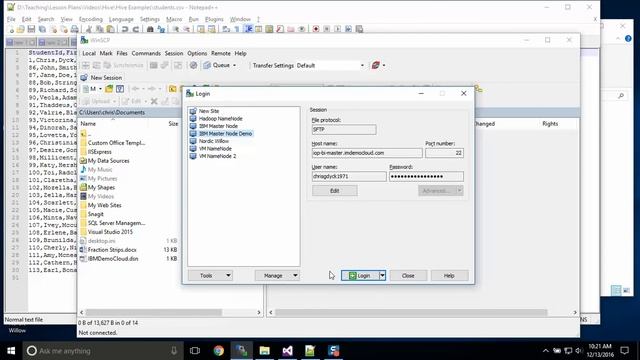This screenshot has width=640, height=360.
Task: Click the Print icon in Notepad++ toolbar
Action: [75, 29]
